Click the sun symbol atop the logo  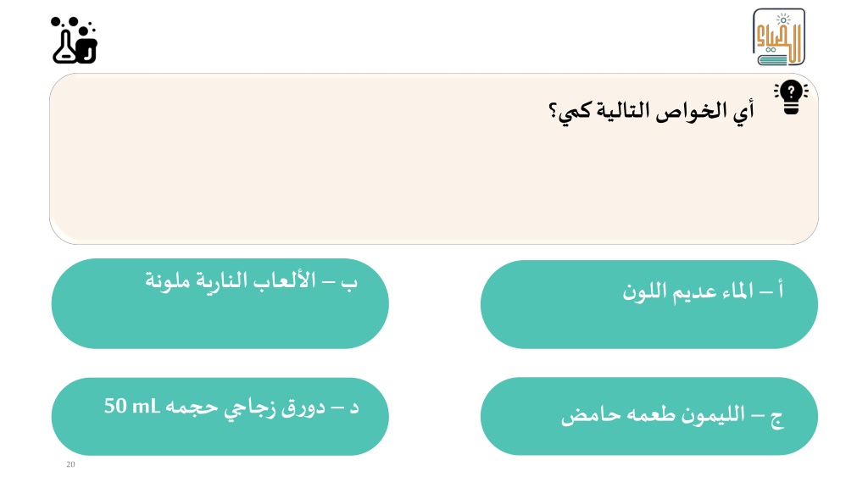point(783,20)
